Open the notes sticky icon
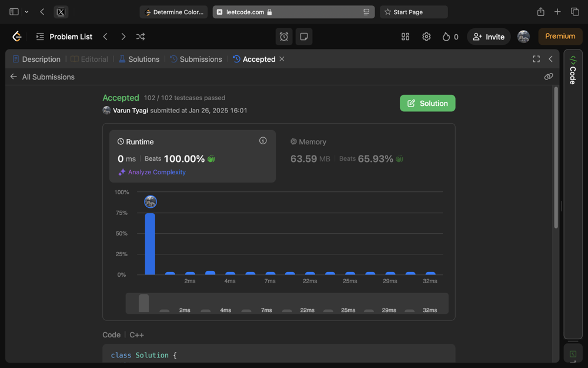Image resolution: width=588 pixels, height=368 pixels. (x=304, y=37)
